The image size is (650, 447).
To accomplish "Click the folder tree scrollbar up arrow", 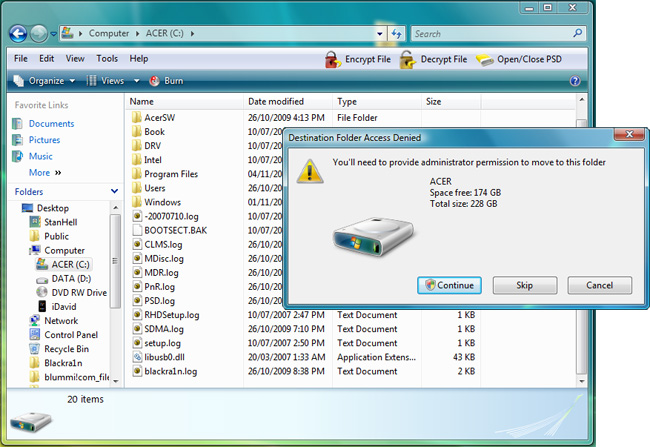I will click(x=116, y=207).
